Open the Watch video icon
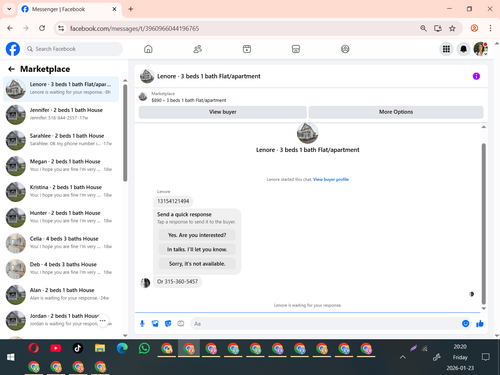500x375 pixels. point(247,49)
